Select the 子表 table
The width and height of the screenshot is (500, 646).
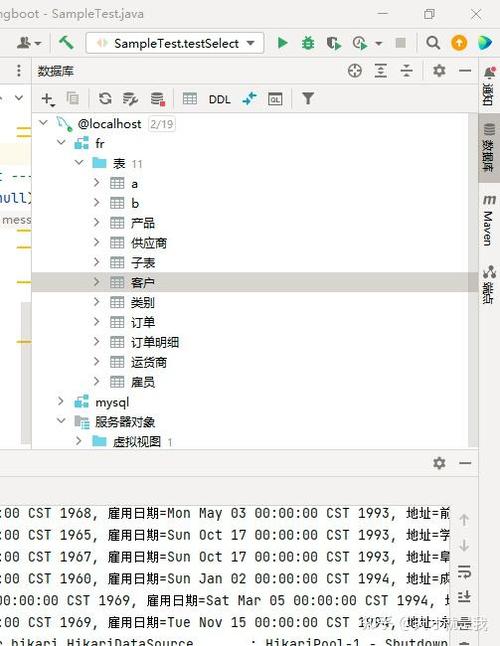(143, 262)
